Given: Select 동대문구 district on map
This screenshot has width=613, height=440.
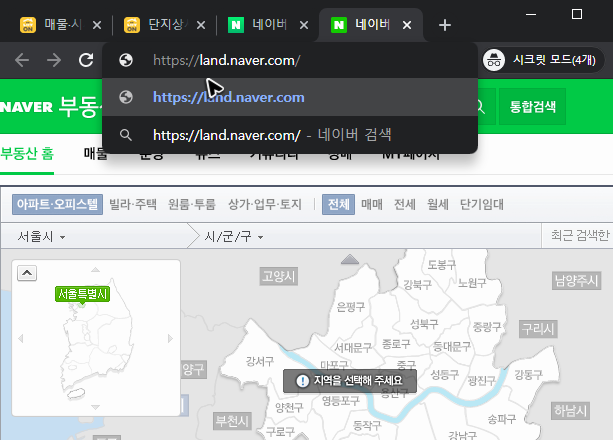Looking at the screenshot, I should tap(452, 347).
